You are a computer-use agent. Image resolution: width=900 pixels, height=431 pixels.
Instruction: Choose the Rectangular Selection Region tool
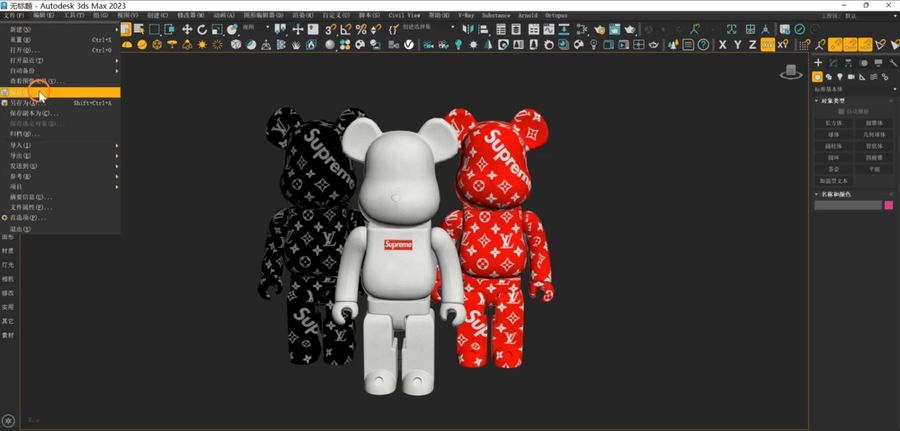pos(154,29)
